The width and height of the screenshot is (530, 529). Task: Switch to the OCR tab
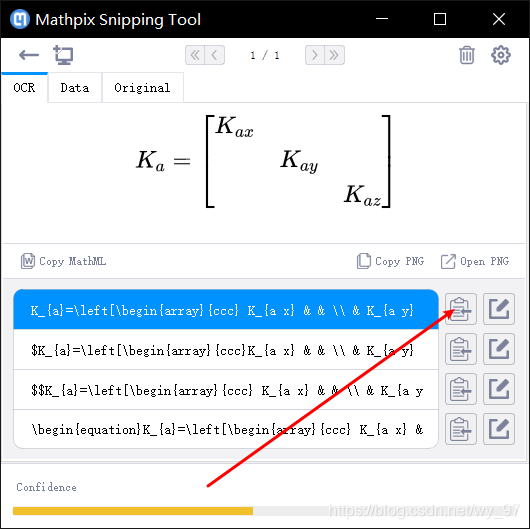point(24,88)
